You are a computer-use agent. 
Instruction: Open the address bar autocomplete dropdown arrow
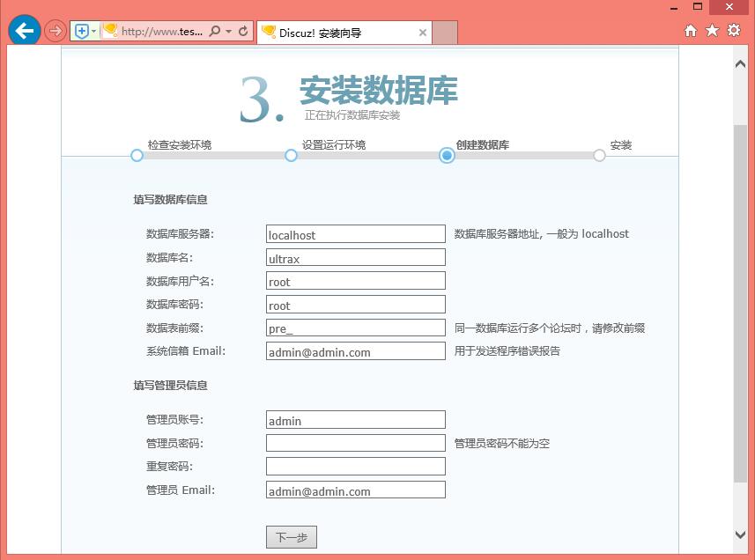(229, 32)
